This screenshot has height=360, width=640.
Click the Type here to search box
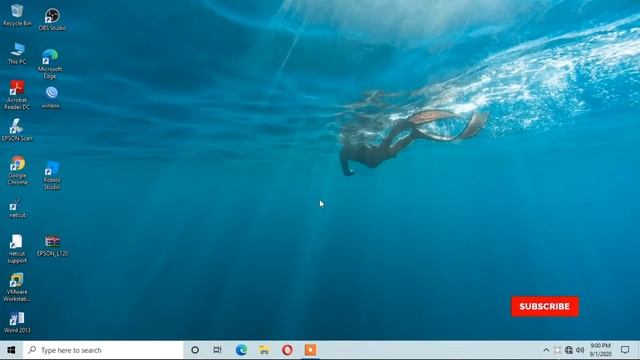pos(103,350)
